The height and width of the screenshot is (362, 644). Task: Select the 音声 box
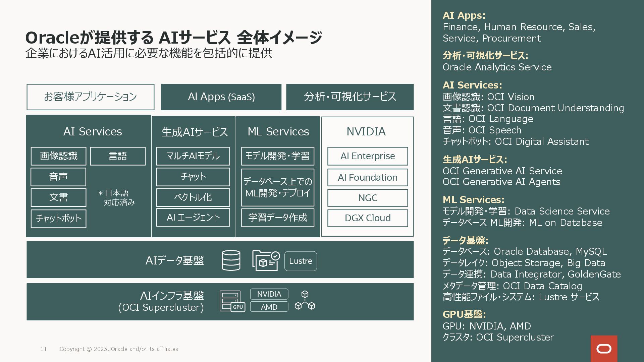click(x=58, y=177)
